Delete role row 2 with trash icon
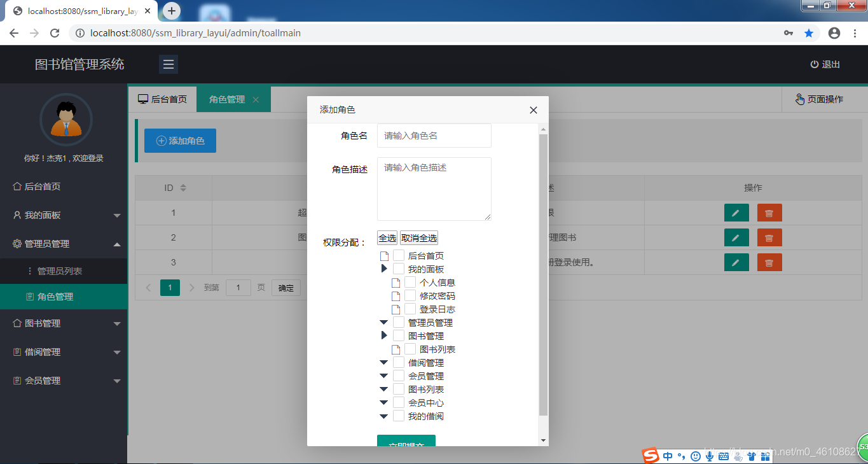 point(769,237)
